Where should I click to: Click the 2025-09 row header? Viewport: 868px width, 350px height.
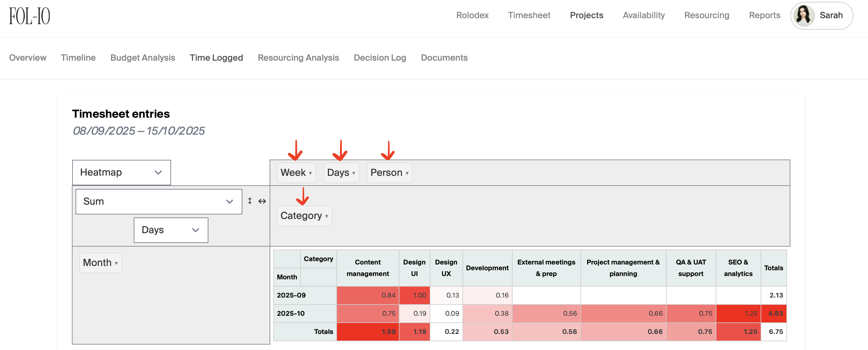[291, 295]
